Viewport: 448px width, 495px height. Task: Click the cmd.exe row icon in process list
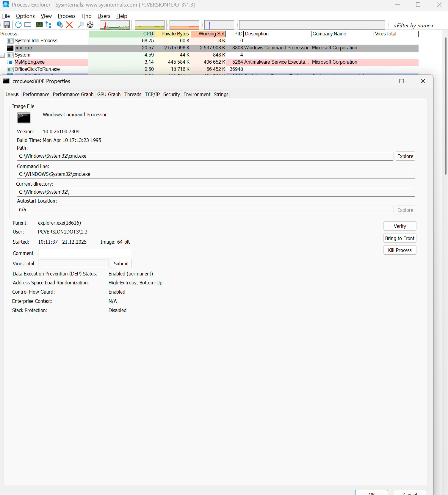coord(10,48)
